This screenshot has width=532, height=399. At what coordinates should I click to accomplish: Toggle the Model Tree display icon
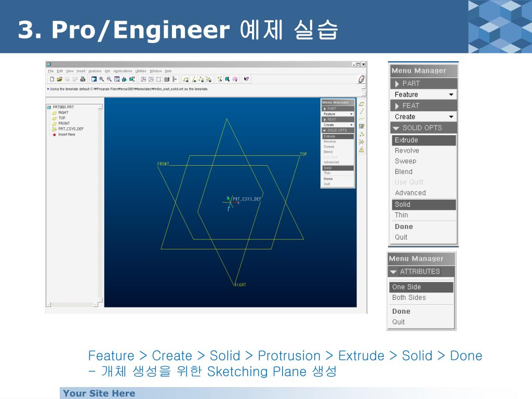175,79
